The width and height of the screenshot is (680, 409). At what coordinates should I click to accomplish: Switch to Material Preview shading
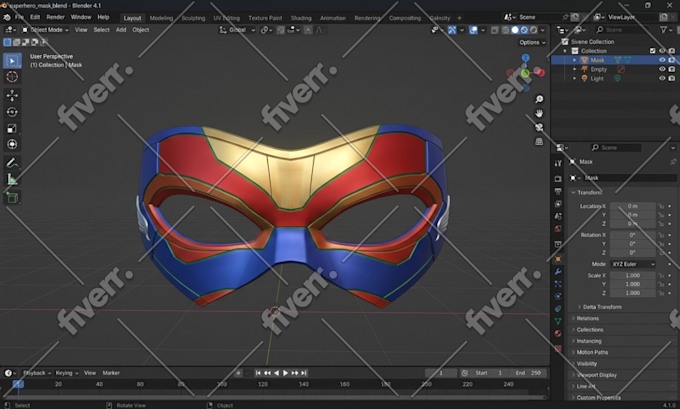click(x=524, y=30)
